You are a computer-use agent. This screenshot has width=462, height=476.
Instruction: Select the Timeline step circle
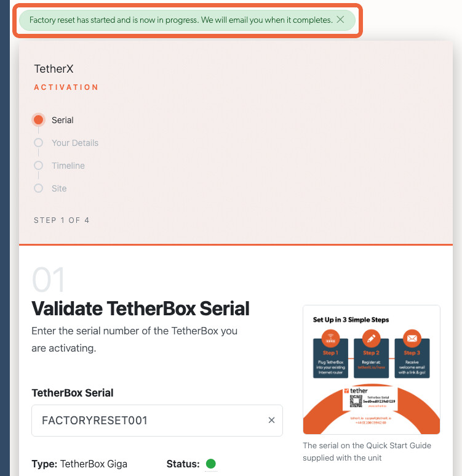[39, 166]
